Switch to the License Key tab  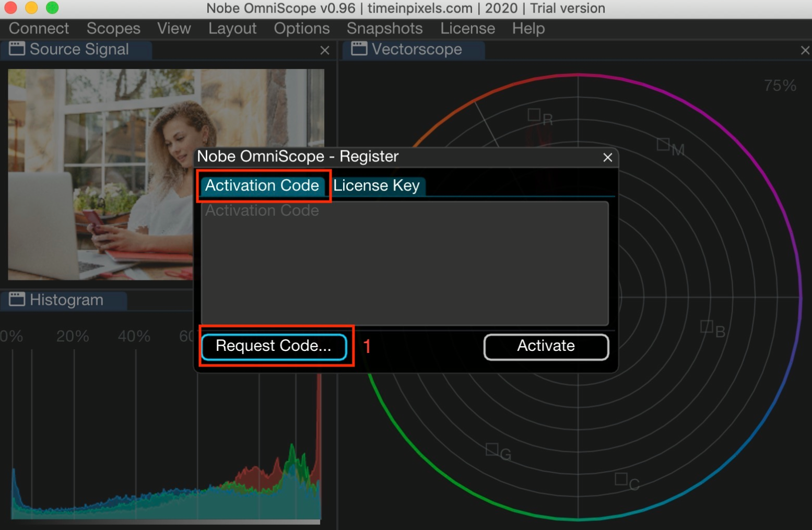[376, 185]
